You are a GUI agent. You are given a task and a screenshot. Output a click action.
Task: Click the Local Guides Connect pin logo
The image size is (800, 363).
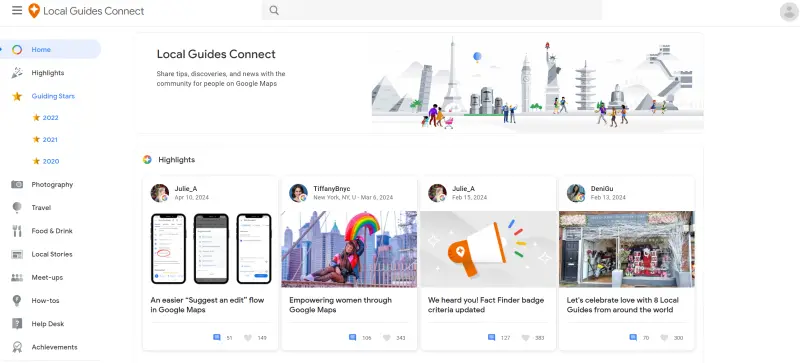[34, 11]
